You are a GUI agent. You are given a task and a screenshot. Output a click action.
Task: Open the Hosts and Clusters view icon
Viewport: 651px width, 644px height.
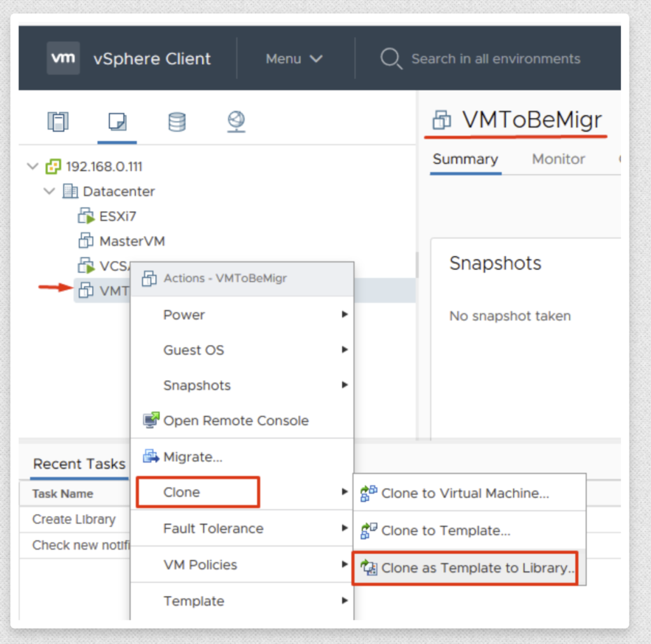(x=58, y=121)
